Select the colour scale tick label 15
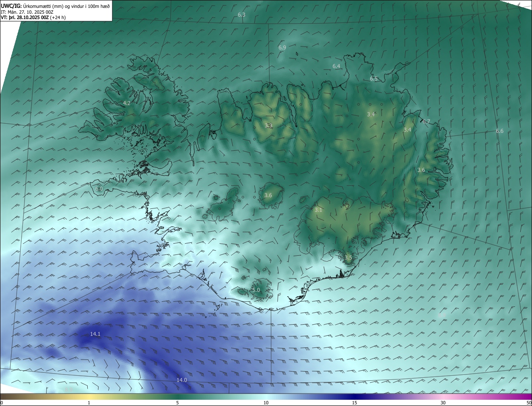 (355, 403)
